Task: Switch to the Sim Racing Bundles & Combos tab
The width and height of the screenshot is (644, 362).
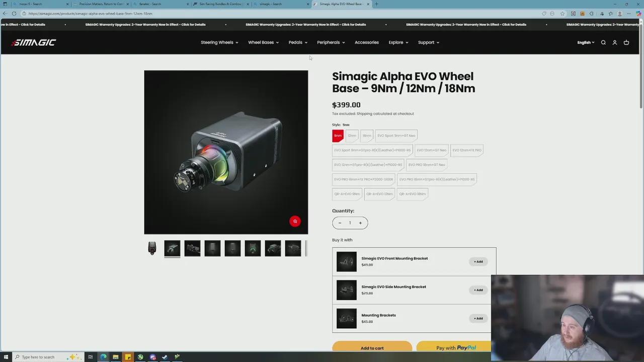Action: [x=220, y=4]
